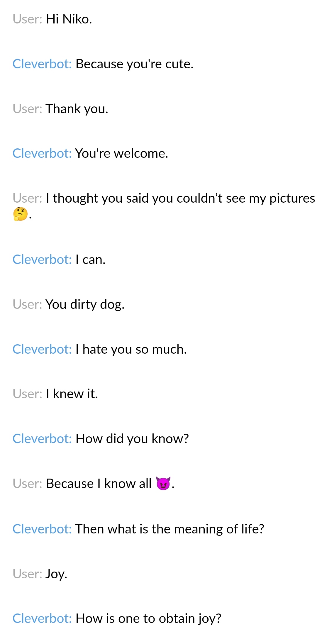Click the User label before "Hi Niko."
The image size is (327, 644).
27,19
